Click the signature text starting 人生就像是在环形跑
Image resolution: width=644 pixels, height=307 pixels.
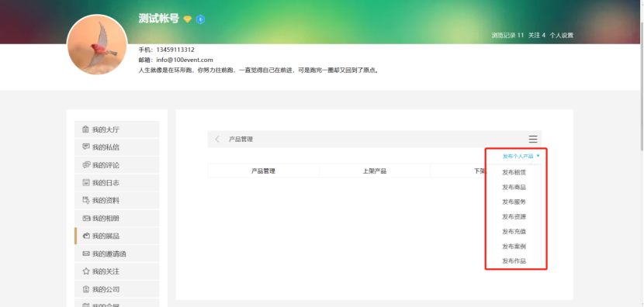pos(258,71)
